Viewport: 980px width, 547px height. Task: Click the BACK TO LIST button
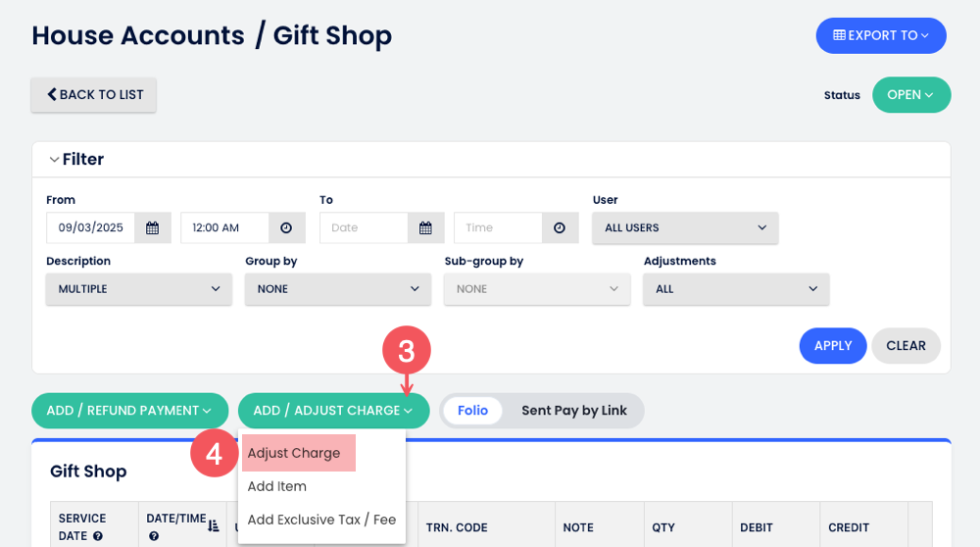click(x=94, y=95)
